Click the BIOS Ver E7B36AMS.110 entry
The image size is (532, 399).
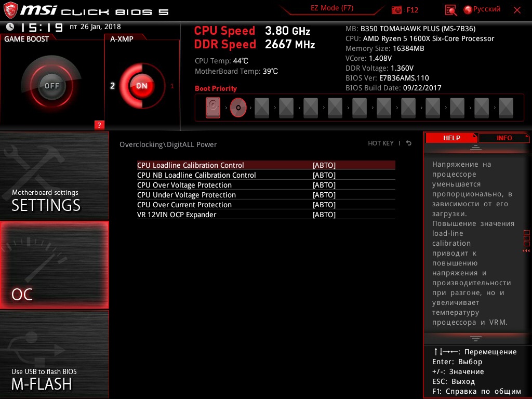(387, 78)
